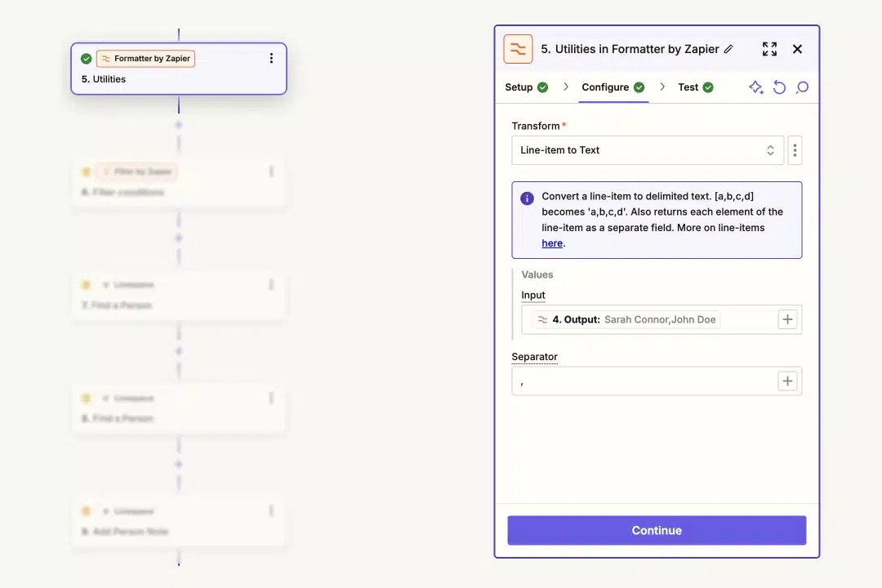This screenshot has width=882, height=588.
Task: Add data with Separator plus button
Action: pyautogui.click(x=787, y=381)
